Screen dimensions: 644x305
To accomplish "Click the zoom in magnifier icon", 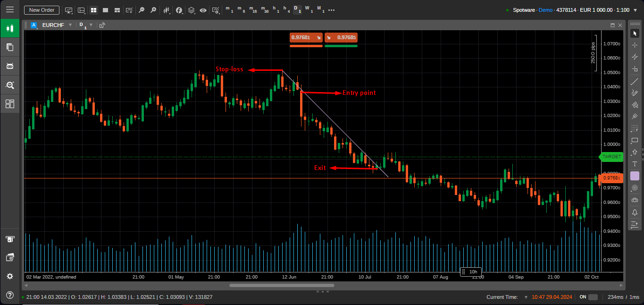I will 153,10.
